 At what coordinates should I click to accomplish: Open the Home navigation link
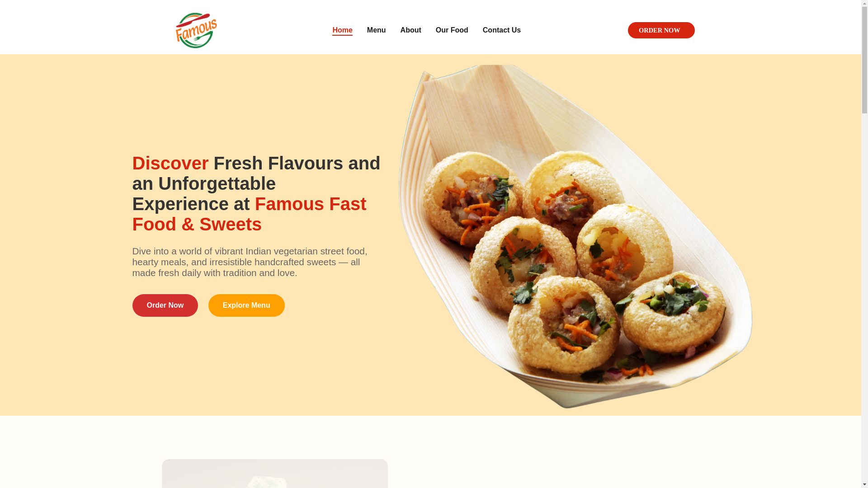point(342,30)
